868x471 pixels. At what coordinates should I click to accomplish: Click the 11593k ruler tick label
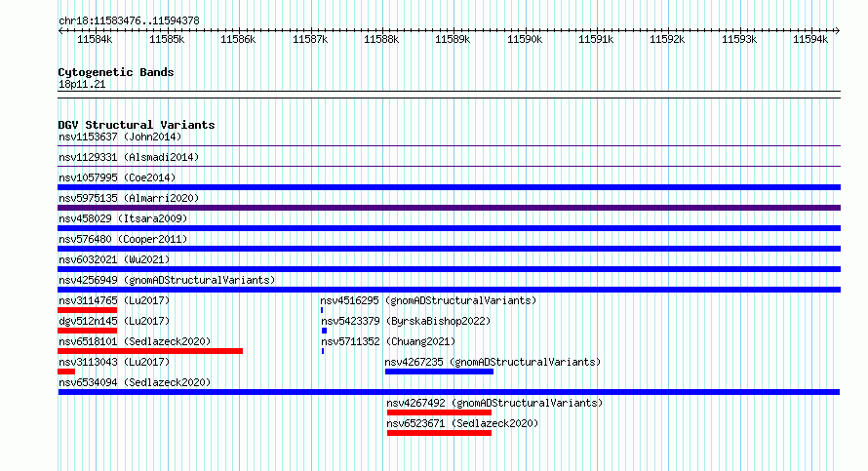click(x=739, y=39)
